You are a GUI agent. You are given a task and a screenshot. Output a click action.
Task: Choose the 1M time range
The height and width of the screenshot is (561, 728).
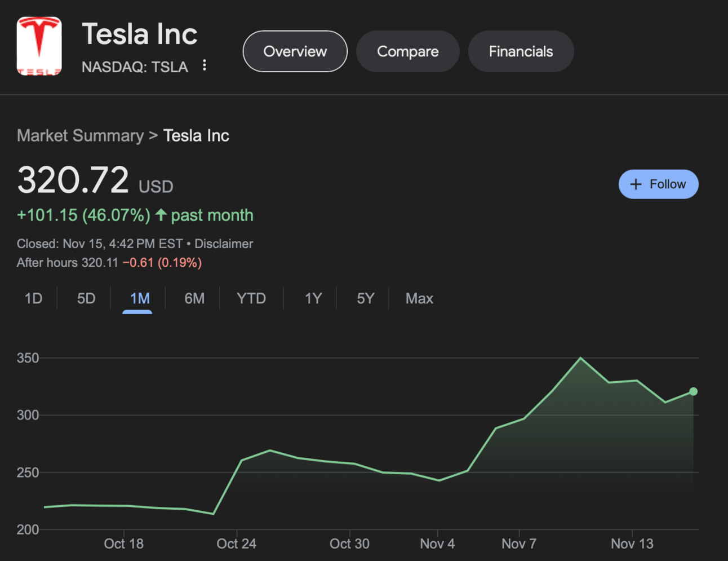[x=139, y=298]
